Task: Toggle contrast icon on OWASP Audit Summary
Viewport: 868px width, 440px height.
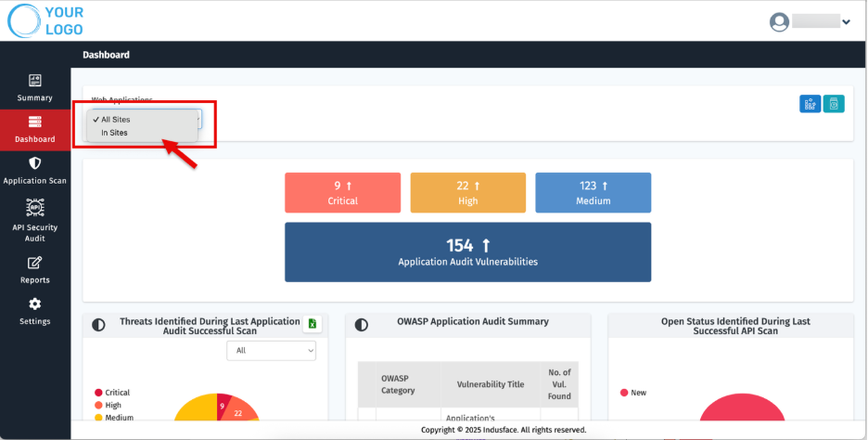Action: coord(362,325)
